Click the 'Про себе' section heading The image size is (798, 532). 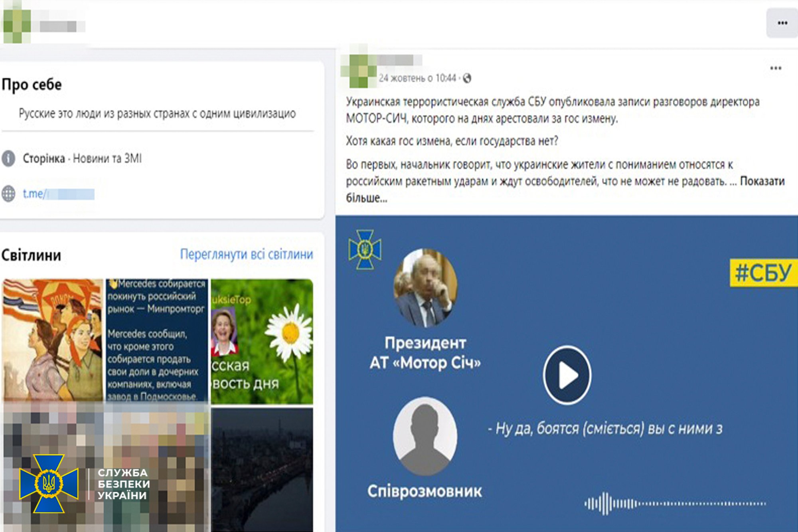32,85
